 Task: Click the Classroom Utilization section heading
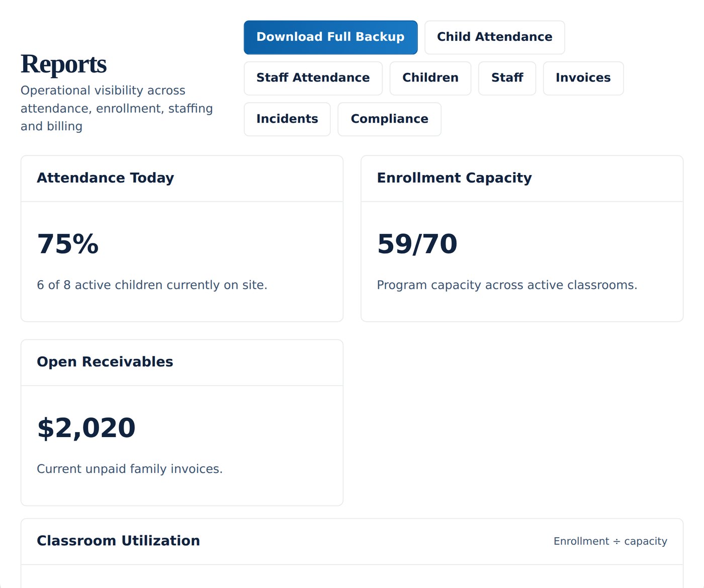pyautogui.click(x=118, y=541)
